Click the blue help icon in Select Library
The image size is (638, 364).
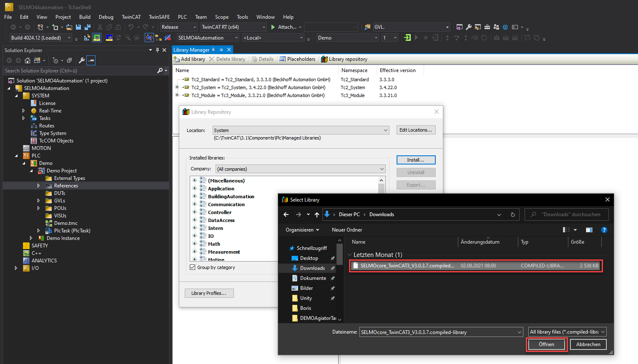click(x=604, y=230)
